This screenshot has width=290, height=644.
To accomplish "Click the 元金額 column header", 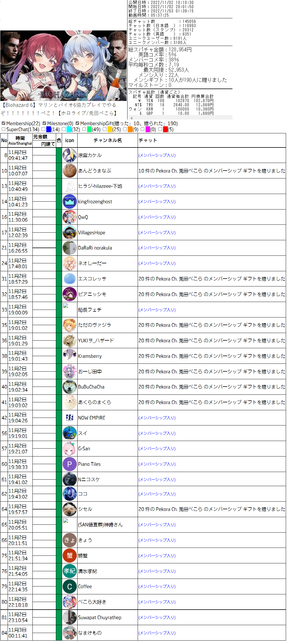I will pos(44,137).
